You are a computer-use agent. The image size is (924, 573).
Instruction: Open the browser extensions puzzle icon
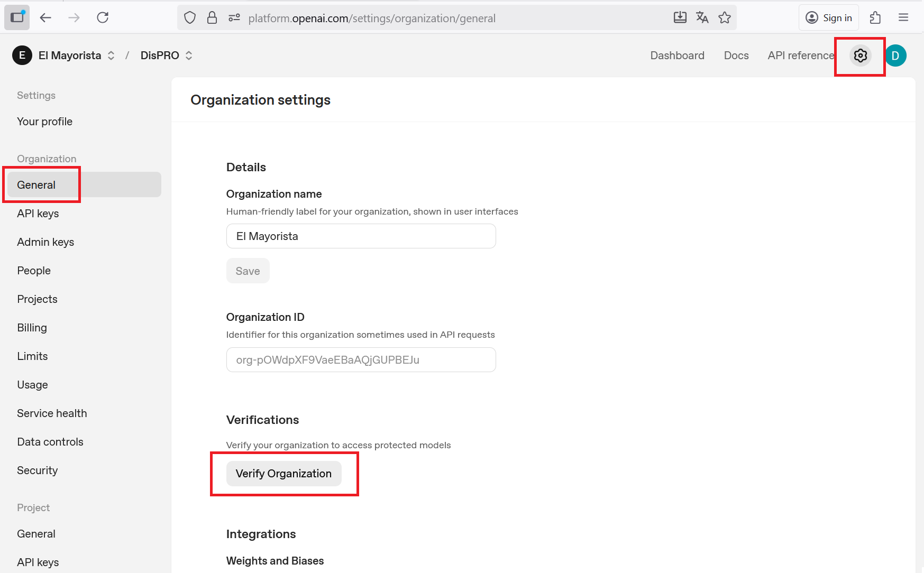875,18
